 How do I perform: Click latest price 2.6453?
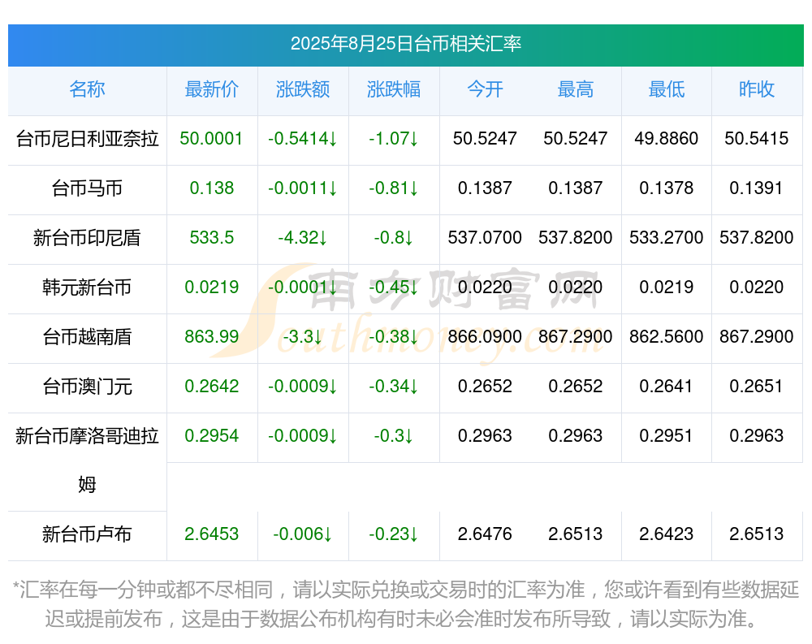[x=211, y=534]
